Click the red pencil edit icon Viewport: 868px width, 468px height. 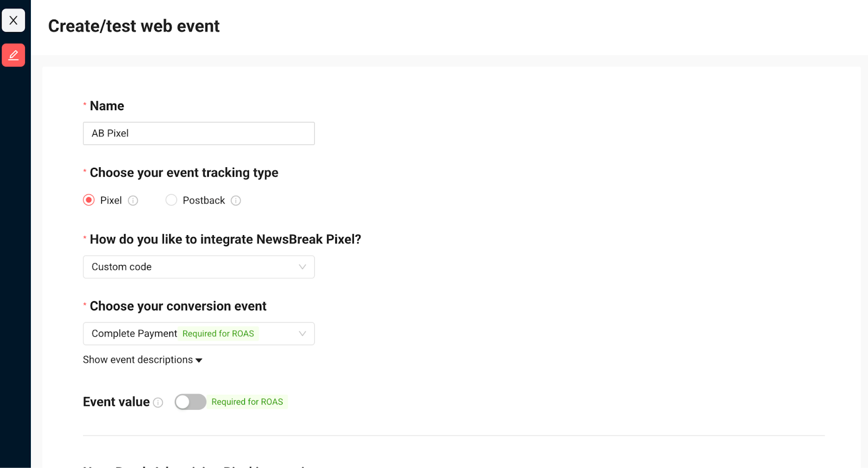14,55
